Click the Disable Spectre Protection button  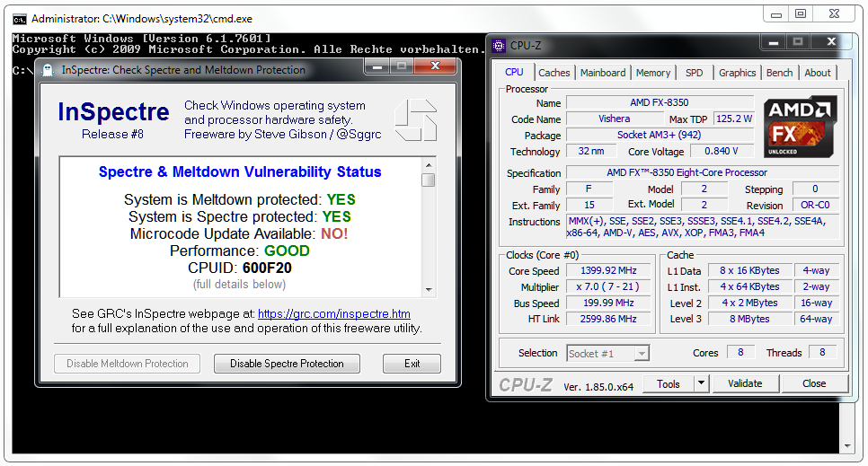tap(287, 364)
